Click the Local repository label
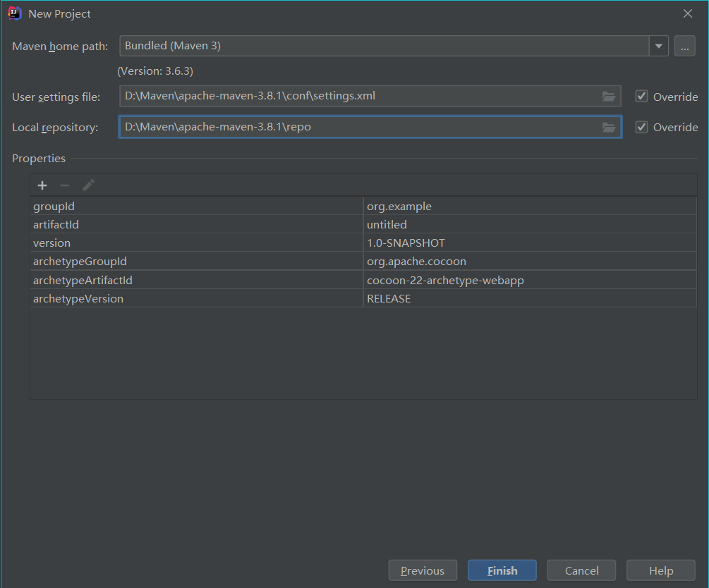Viewport: 709px width, 588px height. point(55,128)
